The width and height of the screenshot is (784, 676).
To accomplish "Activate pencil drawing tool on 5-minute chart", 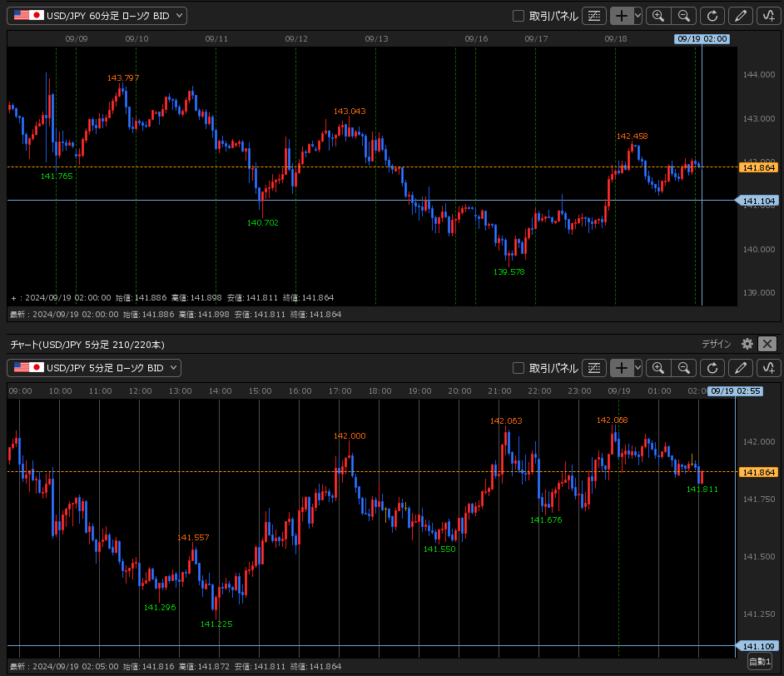I will pos(741,368).
